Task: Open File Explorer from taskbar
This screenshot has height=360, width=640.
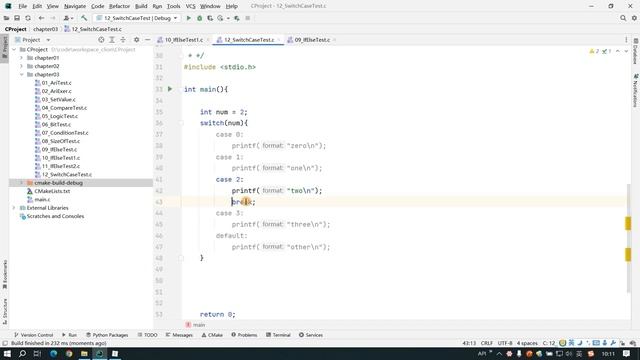Action: point(84,353)
